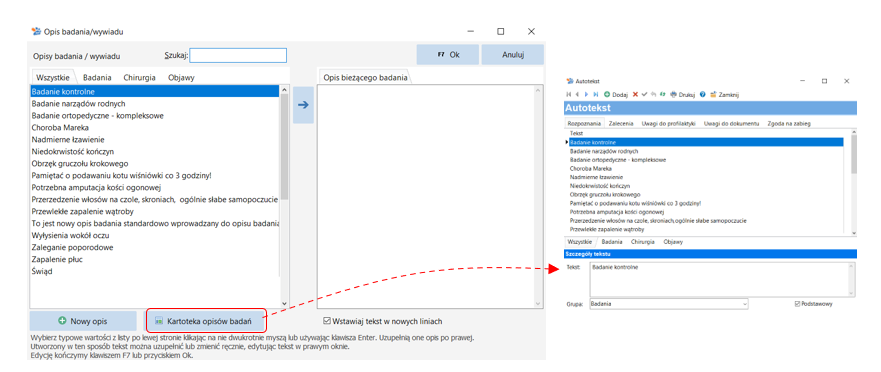Viewport: 881px width, 372px height.
Task: Select Wszystkie tab in Opis badania window
Action: click(x=52, y=78)
